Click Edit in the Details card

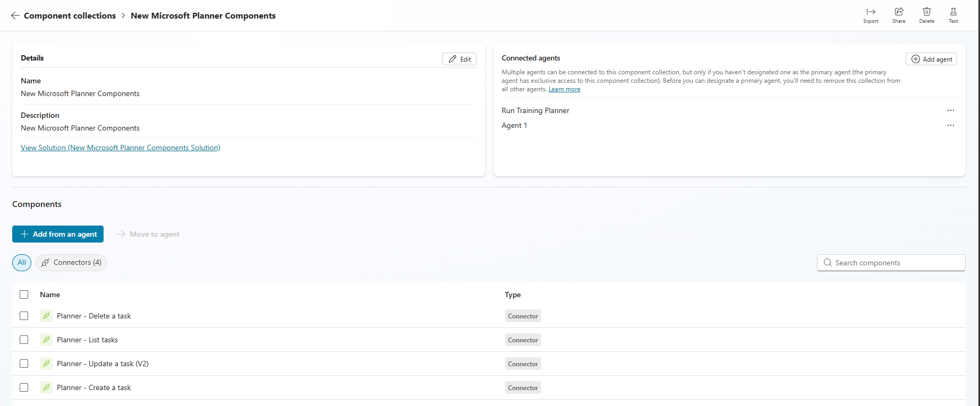pyautogui.click(x=459, y=59)
